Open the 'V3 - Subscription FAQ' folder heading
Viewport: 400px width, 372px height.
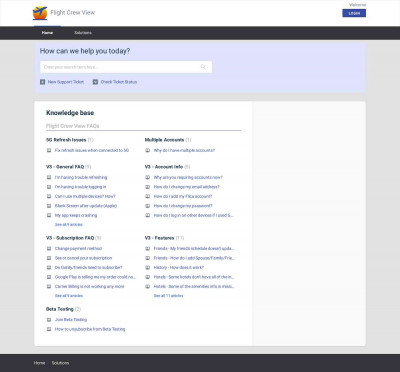point(70,238)
